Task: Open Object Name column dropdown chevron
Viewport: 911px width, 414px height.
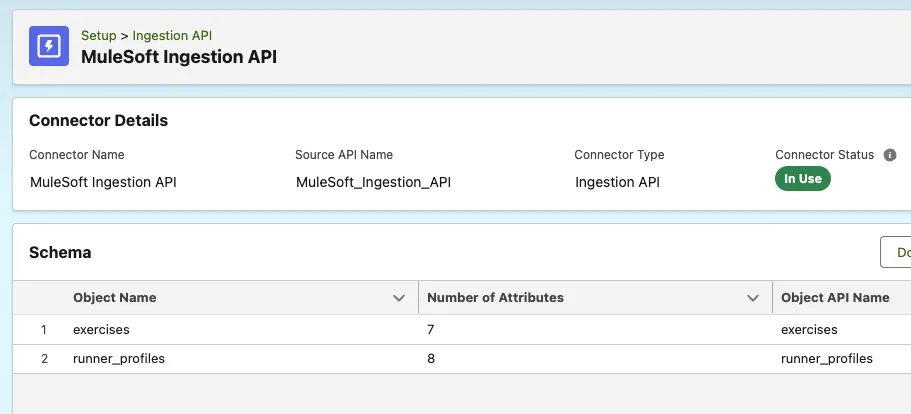Action: point(399,298)
